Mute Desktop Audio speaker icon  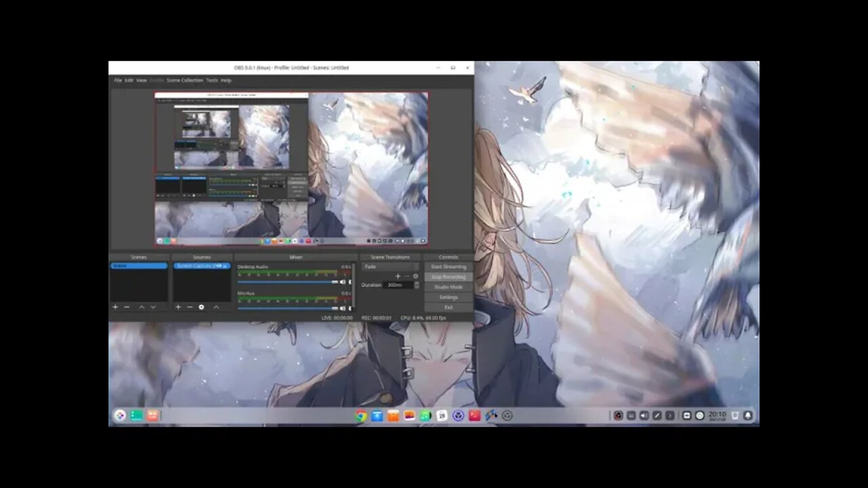click(342, 282)
